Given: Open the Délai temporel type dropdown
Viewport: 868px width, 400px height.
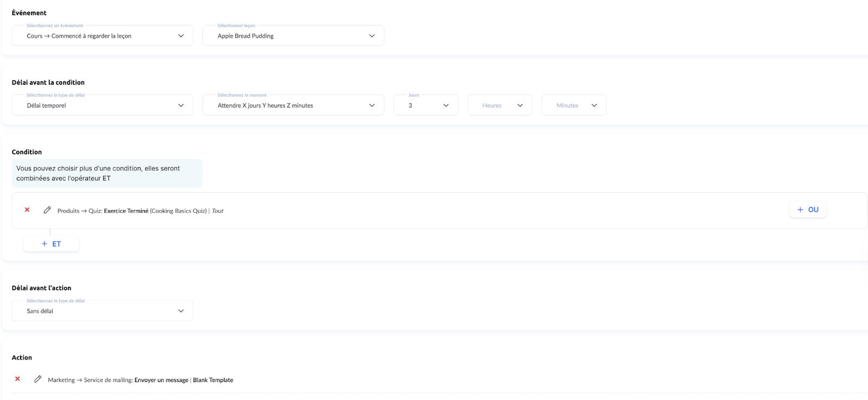Looking at the screenshot, I should pyautogui.click(x=103, y=105).
